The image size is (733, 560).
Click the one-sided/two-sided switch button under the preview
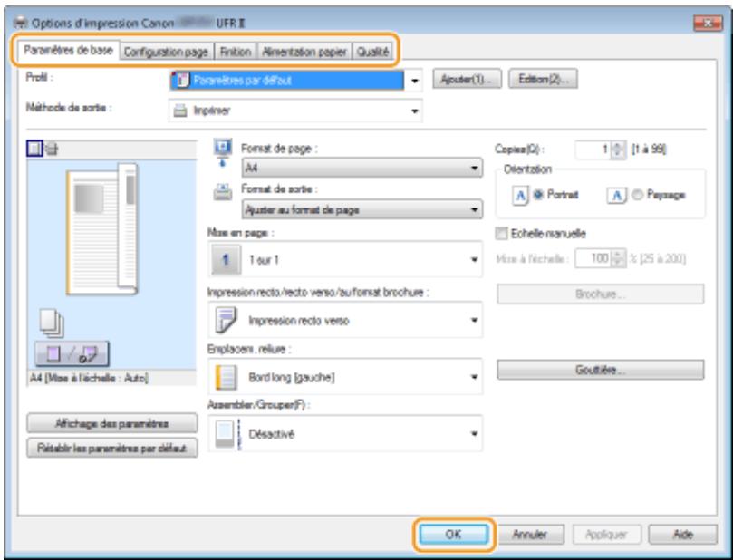(72, 354)
